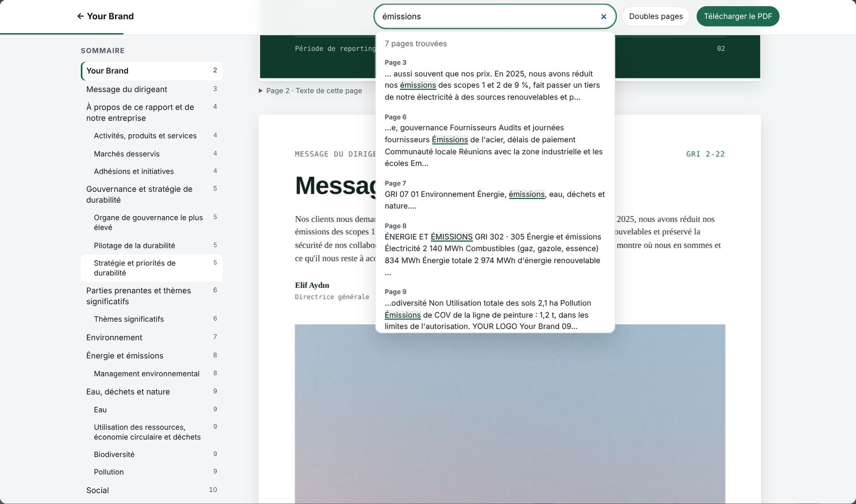
Task: Go to Gouvernance et stratégie de durabilité
Action: pyautogui.click(x=152, y=194)
